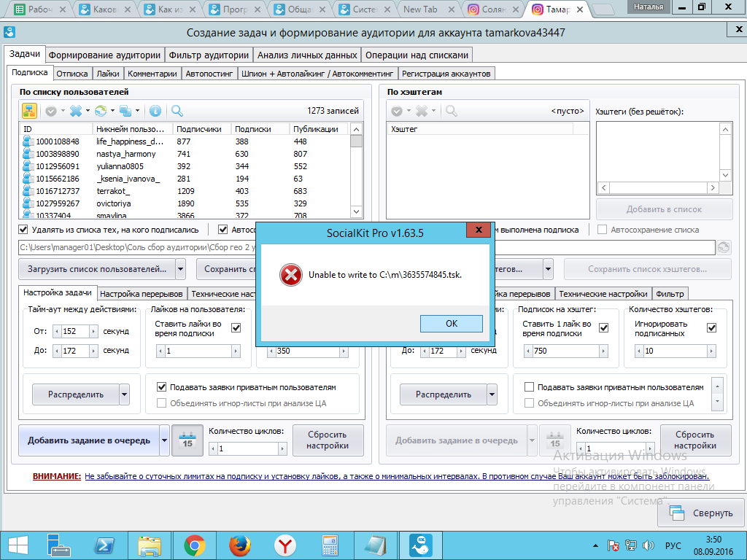Click the 'Свернуть' button
The height and width of the screenshot is (560, 747).
coord(701,513)
